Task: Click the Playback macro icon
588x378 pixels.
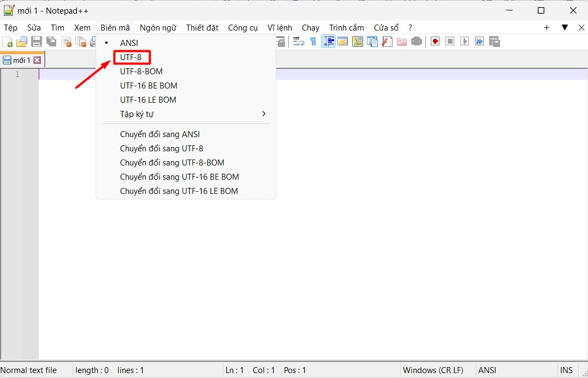Action: [465, 42]
